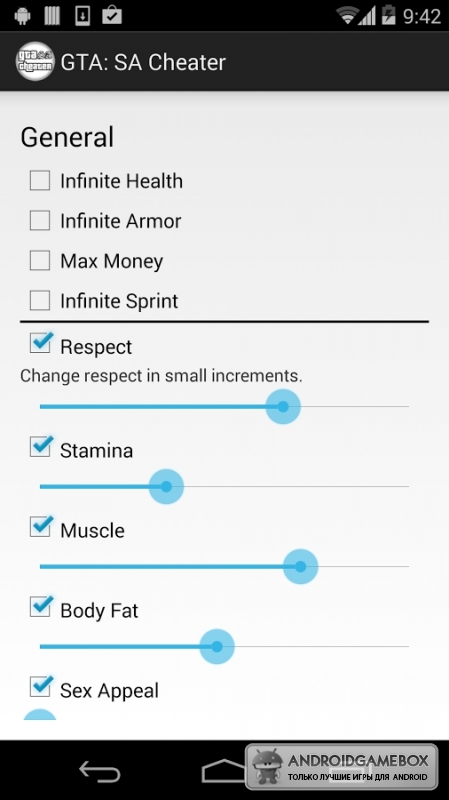
Task: Tap the Android home navigation button
Action: pos(224,771)
